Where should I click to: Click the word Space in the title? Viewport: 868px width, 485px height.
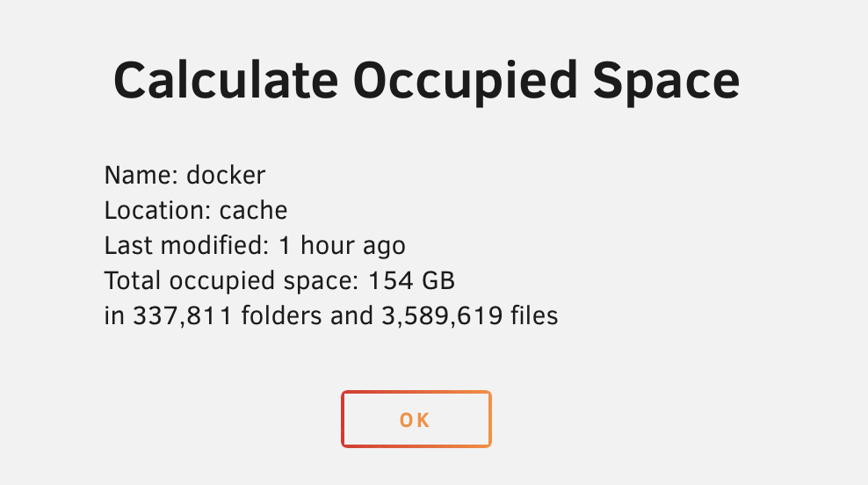tap(667, 82)
